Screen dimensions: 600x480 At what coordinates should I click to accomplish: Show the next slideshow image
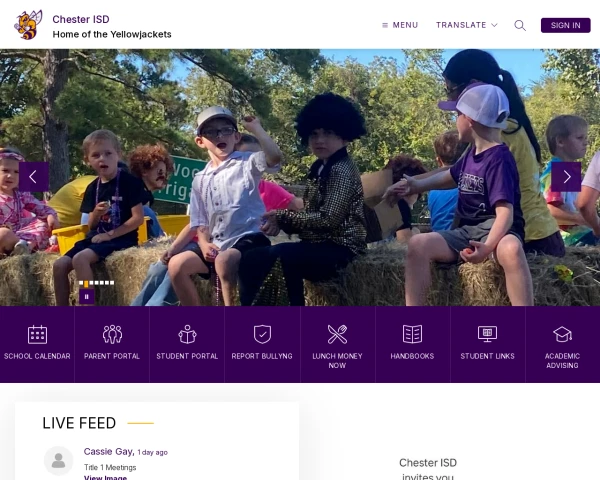coord(566,177)
